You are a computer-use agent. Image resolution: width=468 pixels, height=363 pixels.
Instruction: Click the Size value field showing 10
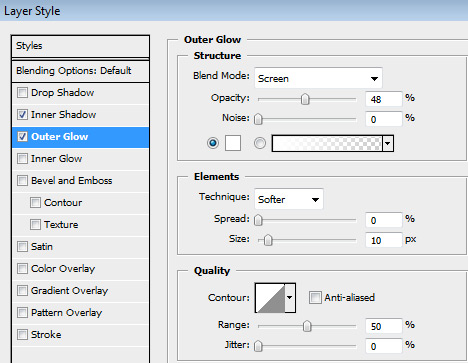384,240
